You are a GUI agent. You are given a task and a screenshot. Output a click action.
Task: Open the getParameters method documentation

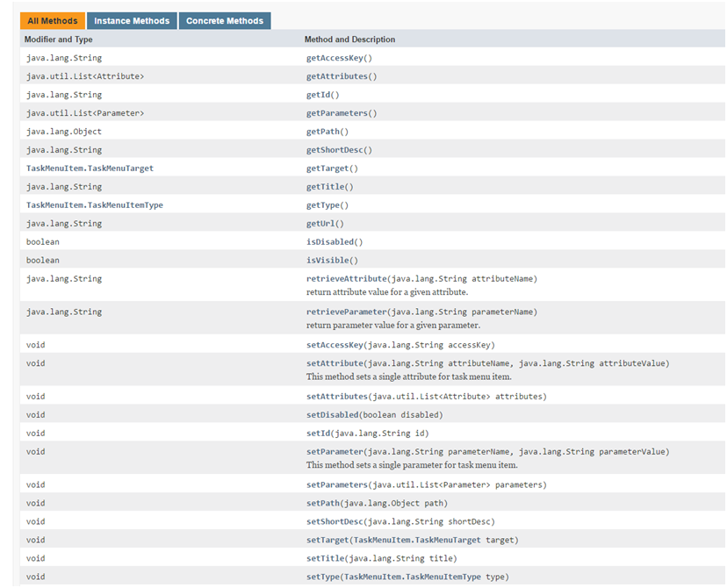[x=341, y=112]
